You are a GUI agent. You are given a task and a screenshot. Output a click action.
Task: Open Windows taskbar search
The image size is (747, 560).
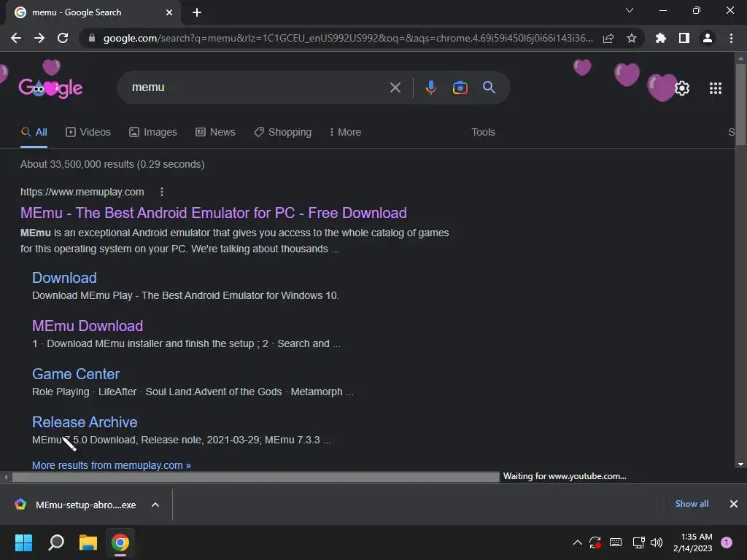tap(56, 542)
